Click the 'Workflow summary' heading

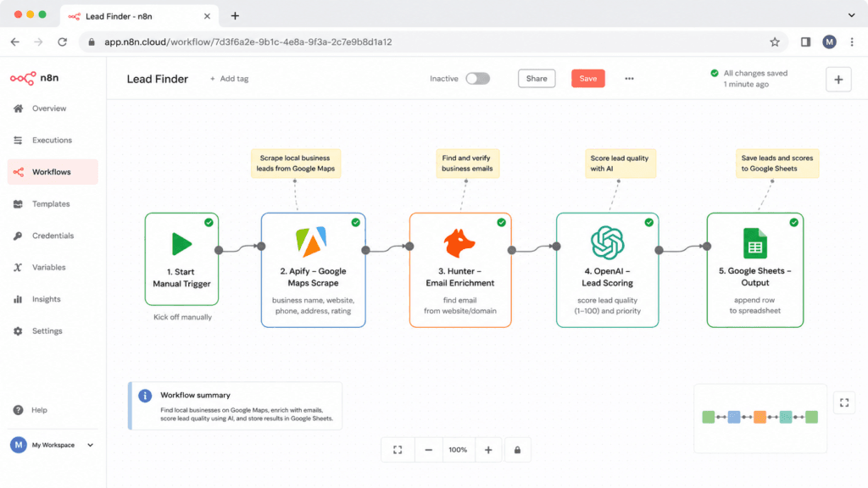click(x=196, y=395)
